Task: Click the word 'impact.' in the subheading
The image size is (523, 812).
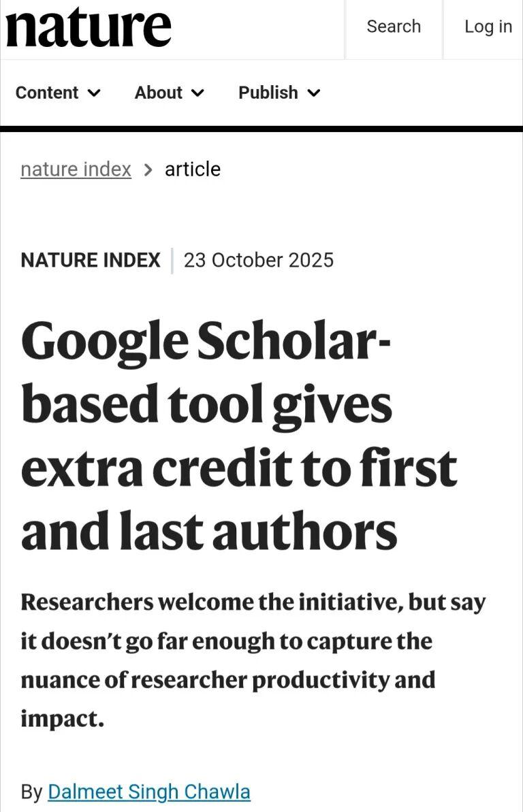Action: 62,719
